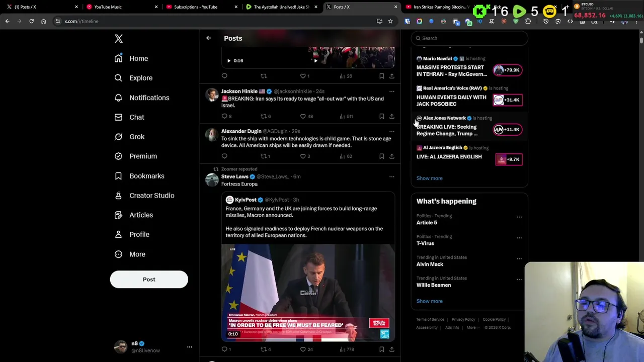Open options for T-Virus trend
644x362 pixels.
tap(519, 238)
